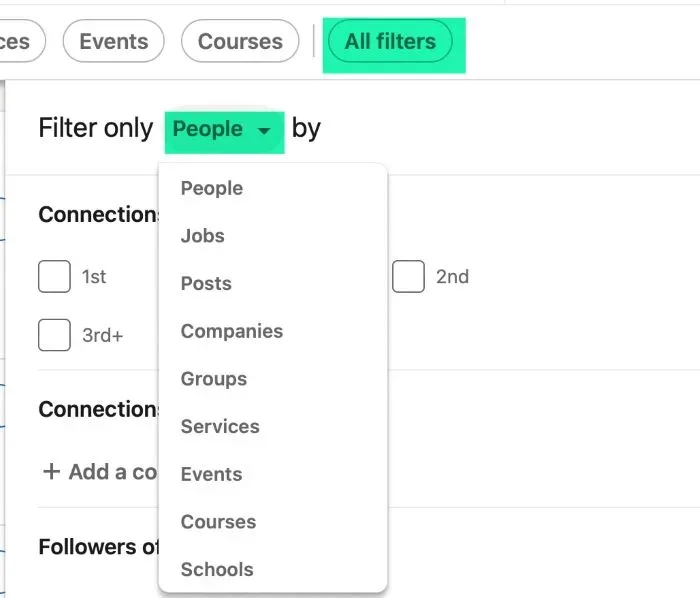Image resolution: width=700 pixels, height=598 pixels.
Task: Open the All filters panel button
Action: pos(390,42)
